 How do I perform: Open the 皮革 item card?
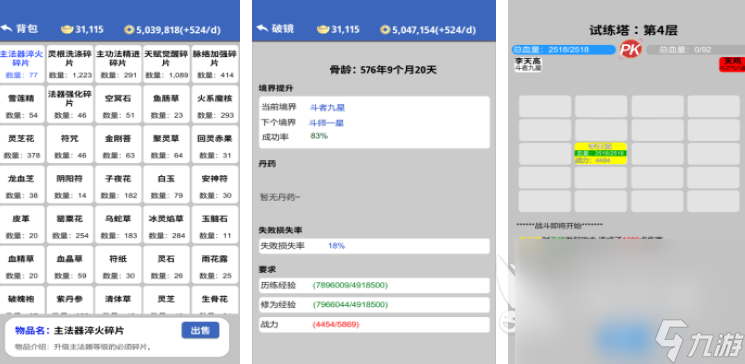22,224
